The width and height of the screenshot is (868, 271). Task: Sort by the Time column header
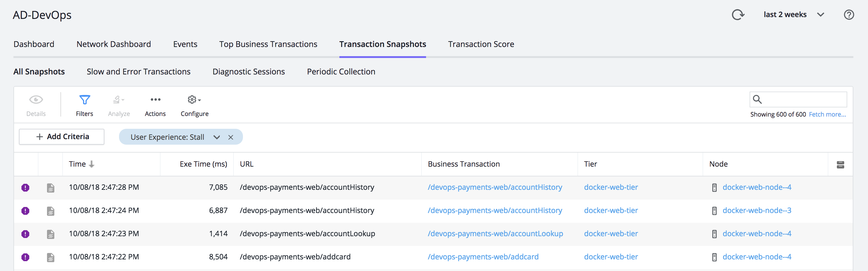click(81, 164)
